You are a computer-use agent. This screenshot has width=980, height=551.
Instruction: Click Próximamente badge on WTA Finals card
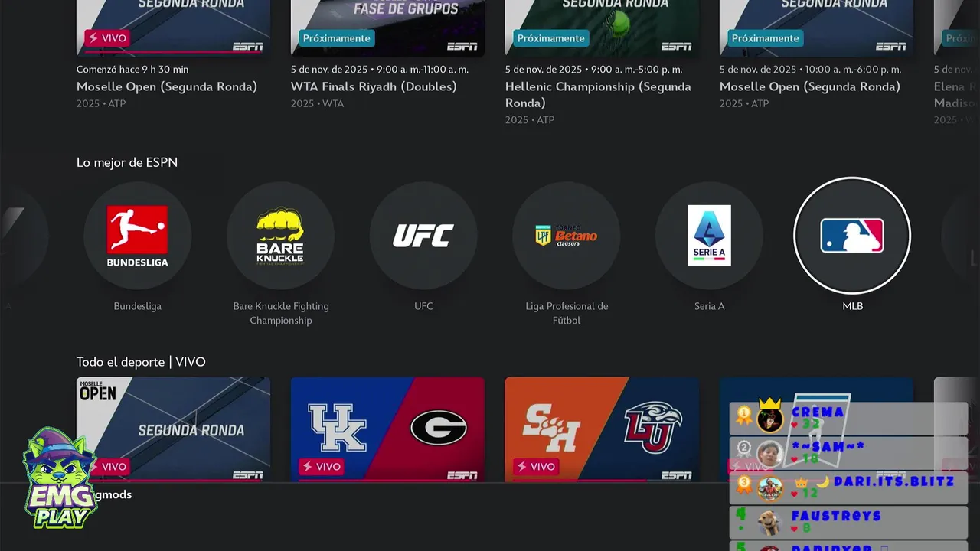337,38
